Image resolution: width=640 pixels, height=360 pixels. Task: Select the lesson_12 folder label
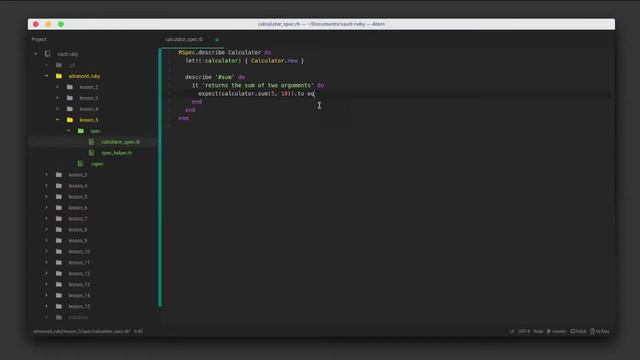tap(79, 273)
